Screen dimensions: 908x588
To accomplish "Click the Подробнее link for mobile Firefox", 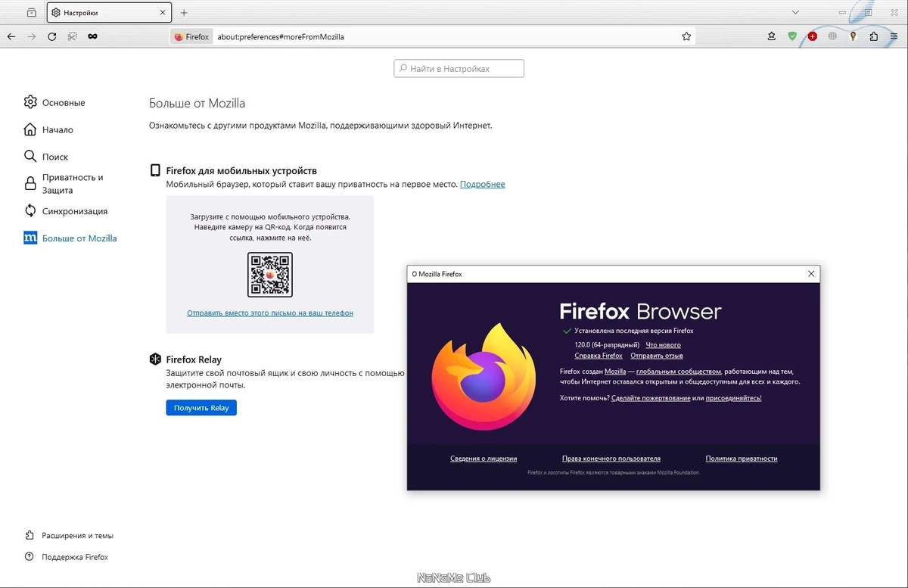I will (x=482, y=184).
